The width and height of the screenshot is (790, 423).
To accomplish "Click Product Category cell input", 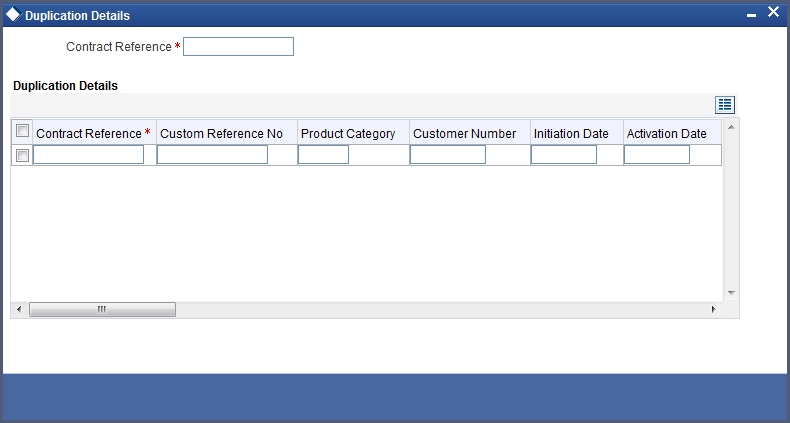I will (323, 155).
